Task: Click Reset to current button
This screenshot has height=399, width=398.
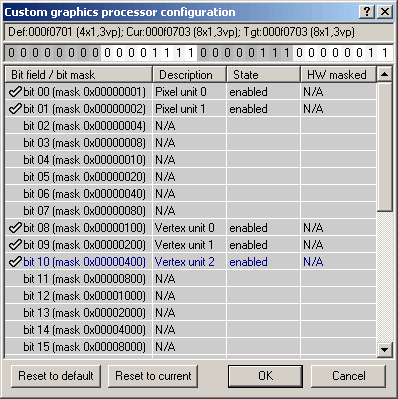Action: click(153, 376)
